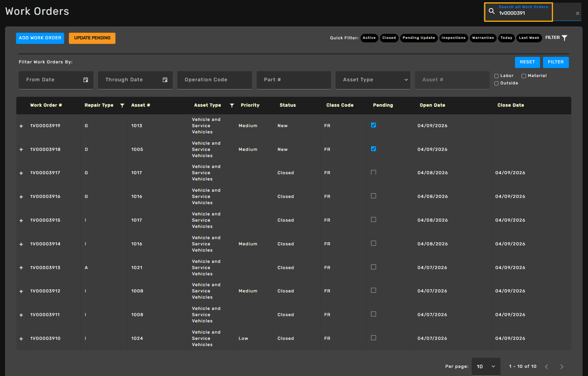Open the From Date calendar picker
588x376 pixels.
[86, 80]
